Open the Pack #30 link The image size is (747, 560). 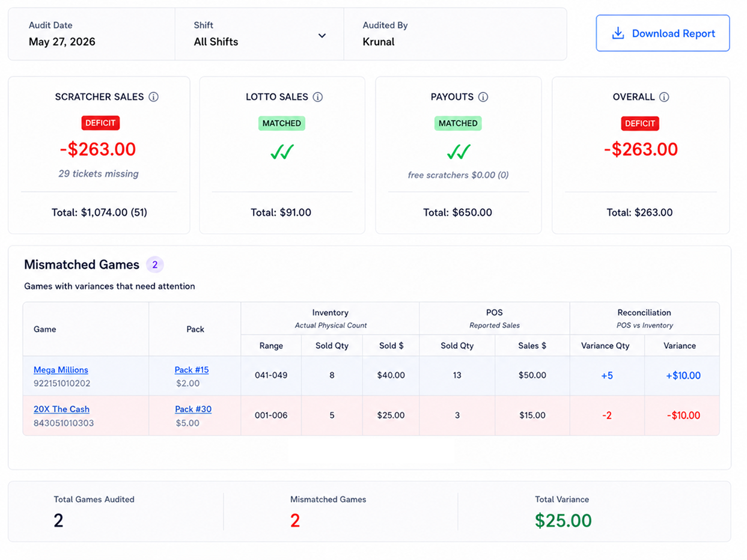pyautogui.click(x=193, y=409)
